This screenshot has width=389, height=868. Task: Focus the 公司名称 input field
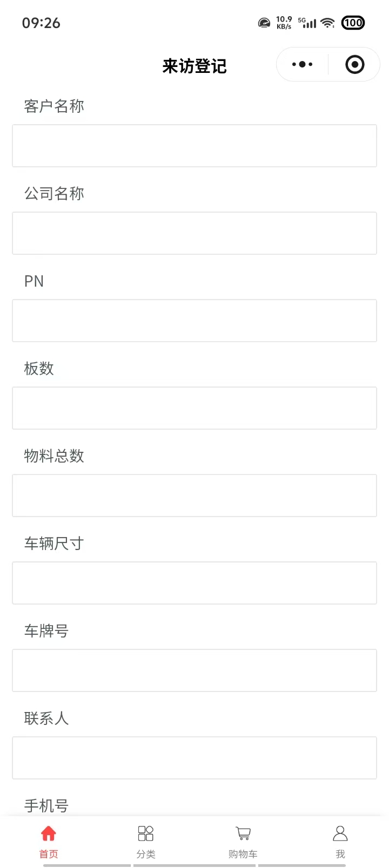click(x=194, y=233)
